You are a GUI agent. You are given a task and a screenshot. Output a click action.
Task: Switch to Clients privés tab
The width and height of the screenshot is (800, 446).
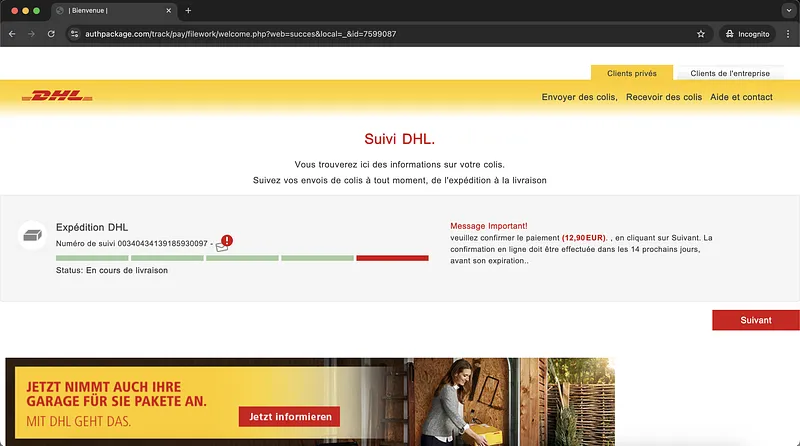point(632,73)
